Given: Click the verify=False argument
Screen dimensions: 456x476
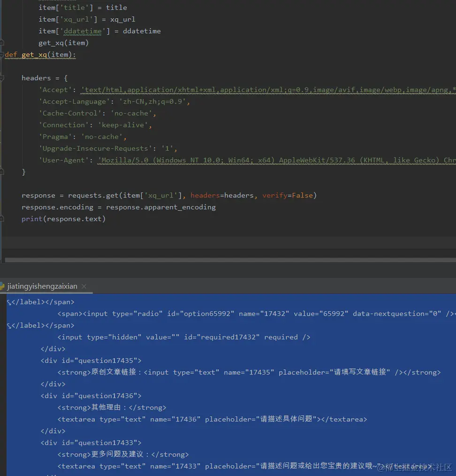Looking at the screenshot, I should click(x=288, y=195).
